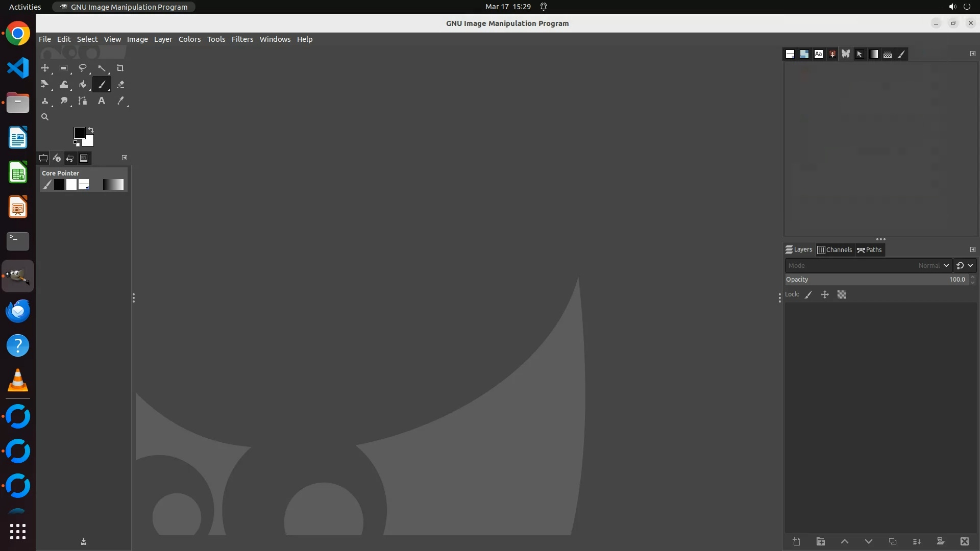Toggle lock pixels brush icon
Image resolution: width=980 pixels, height=551 pixels.
point(808,294)
